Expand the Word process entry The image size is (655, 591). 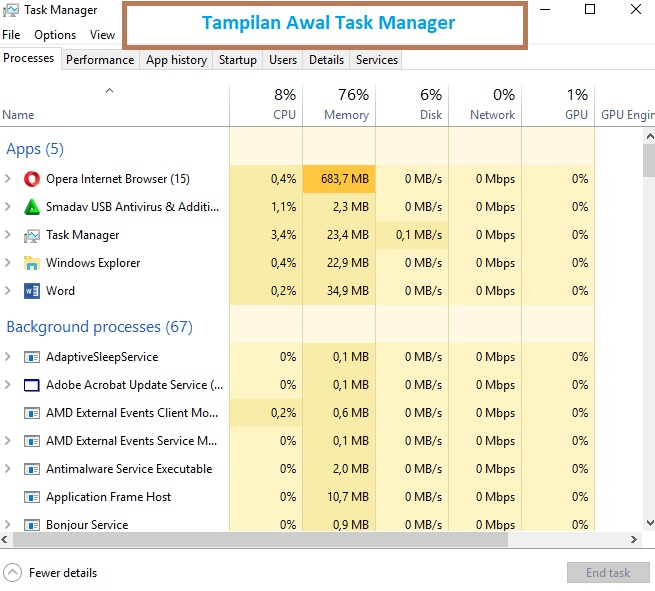8,291
